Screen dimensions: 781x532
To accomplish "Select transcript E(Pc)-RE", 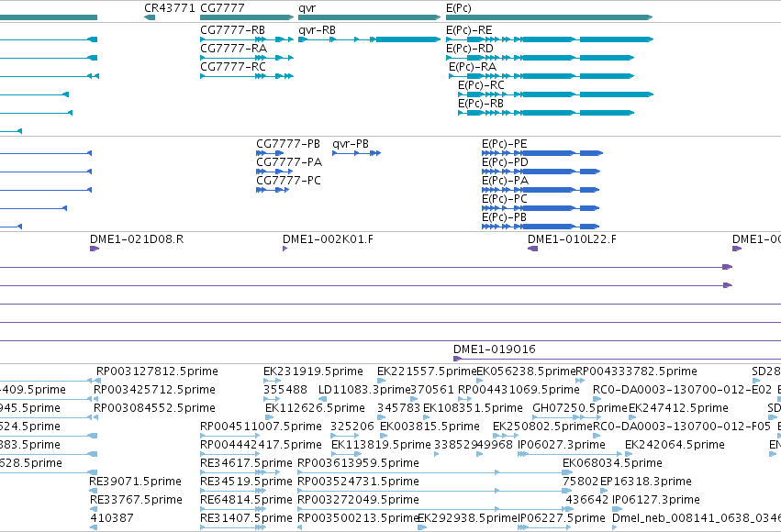I will click(550, 39).
